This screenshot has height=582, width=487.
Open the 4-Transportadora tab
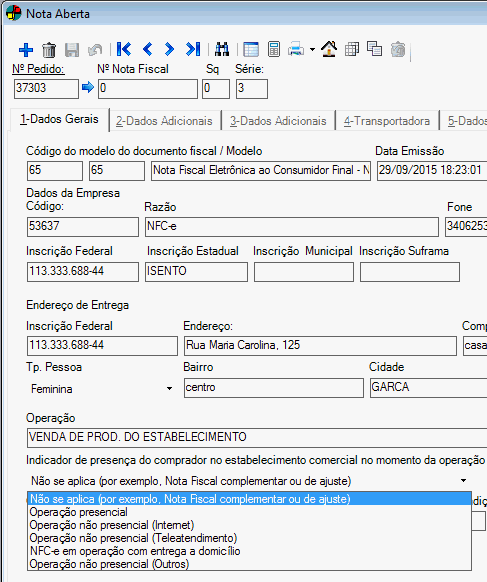pos(386,121)
